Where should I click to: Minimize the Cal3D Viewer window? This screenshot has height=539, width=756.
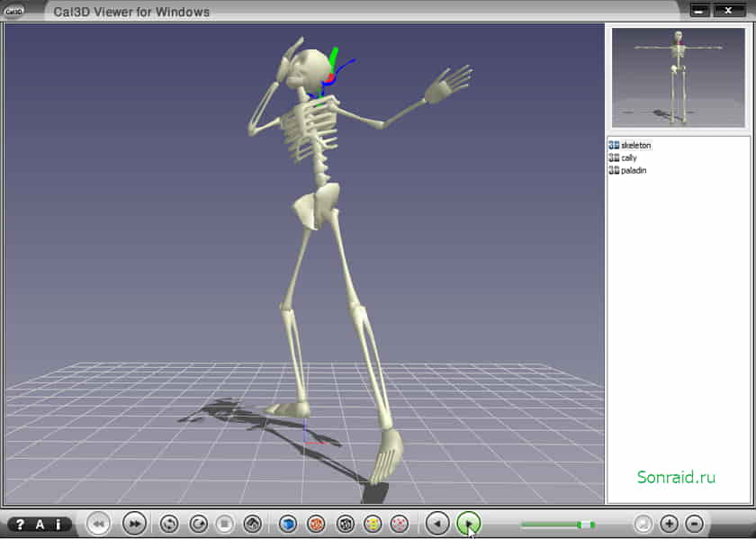click(699, 10)
